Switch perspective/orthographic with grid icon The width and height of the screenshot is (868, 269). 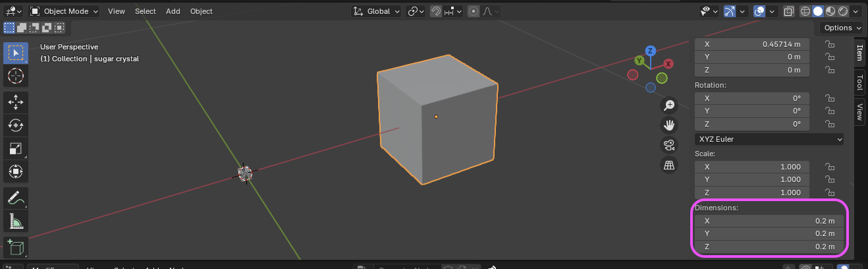click(669, 165)
